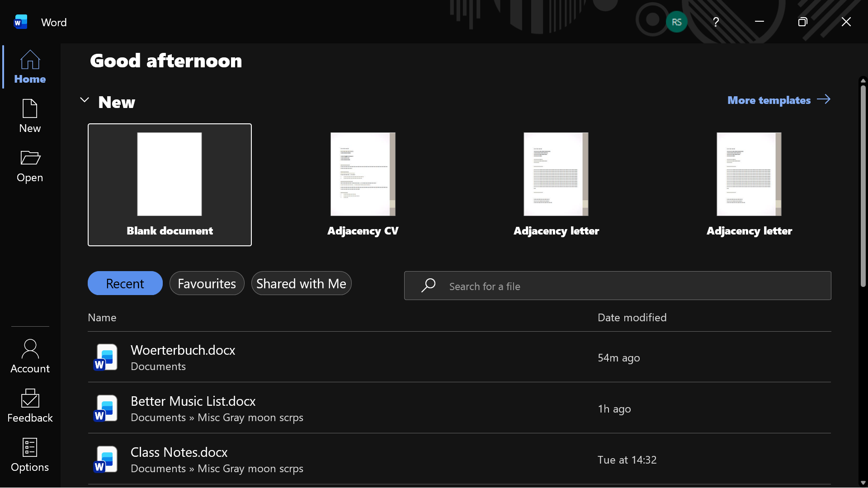Collapse the New section chevron
Image resolution: width=868 pixels, height=488 pixels.
pos(85,100)
